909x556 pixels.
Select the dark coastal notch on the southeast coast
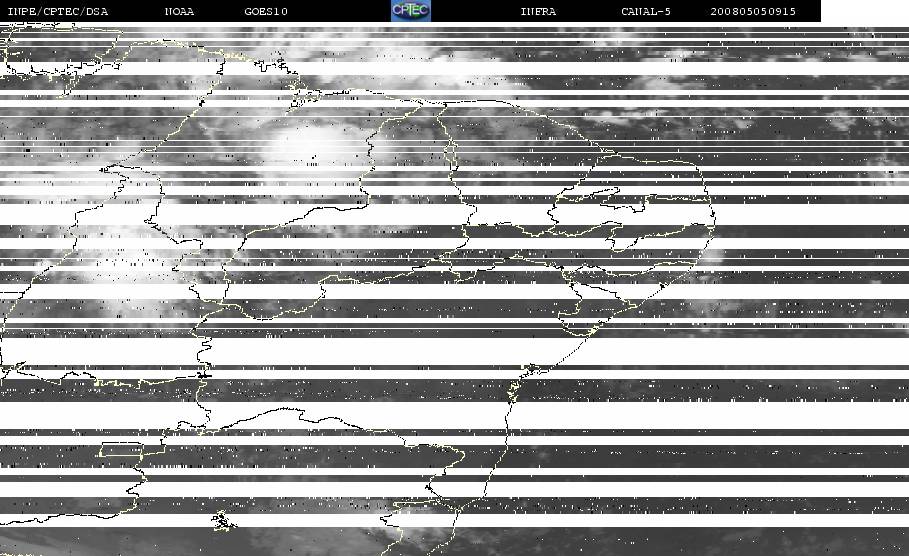532,367
